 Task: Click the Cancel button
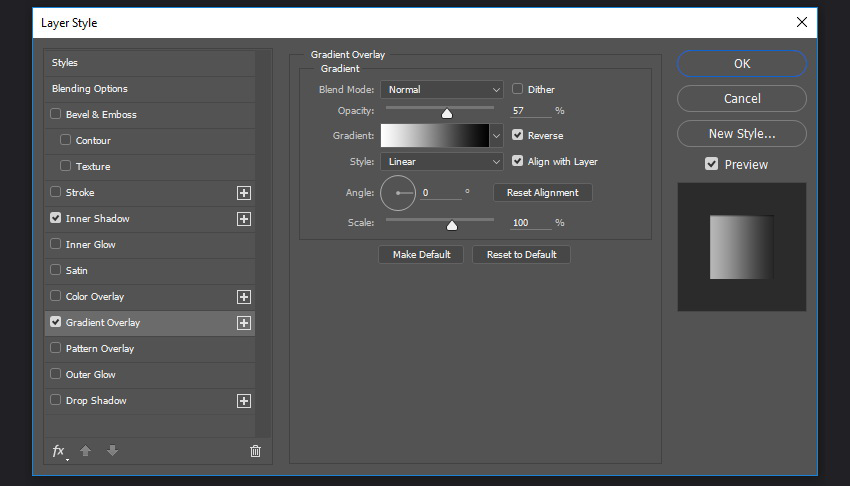(742, 99)
